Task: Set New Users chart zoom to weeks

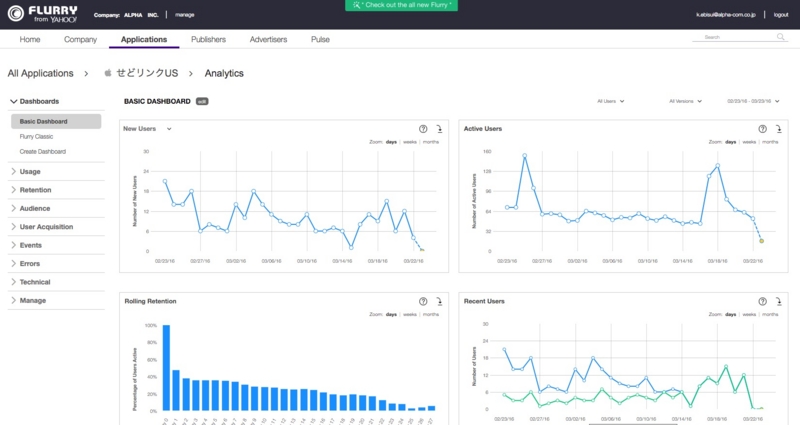Action: tap(410, 142)
